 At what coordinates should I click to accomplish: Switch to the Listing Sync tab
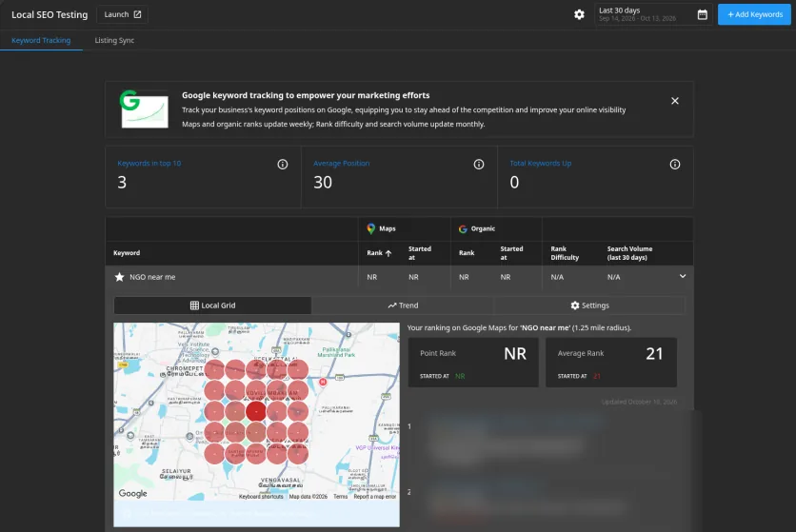point(114,40)
